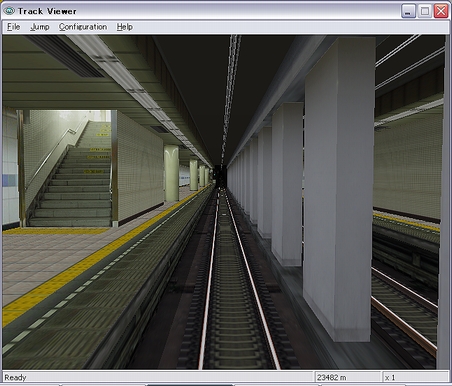Image resolution: width=452 pixels, height=386 pixels.
Task: Click the Track Viewer title text
Action: pos(47,11)
